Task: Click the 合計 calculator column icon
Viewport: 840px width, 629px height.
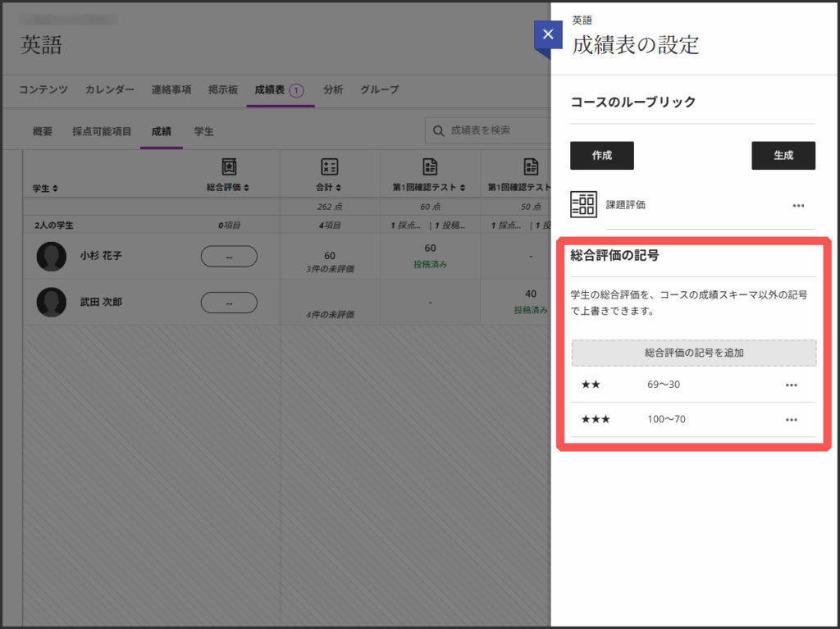Action: (x=329, y=166)
